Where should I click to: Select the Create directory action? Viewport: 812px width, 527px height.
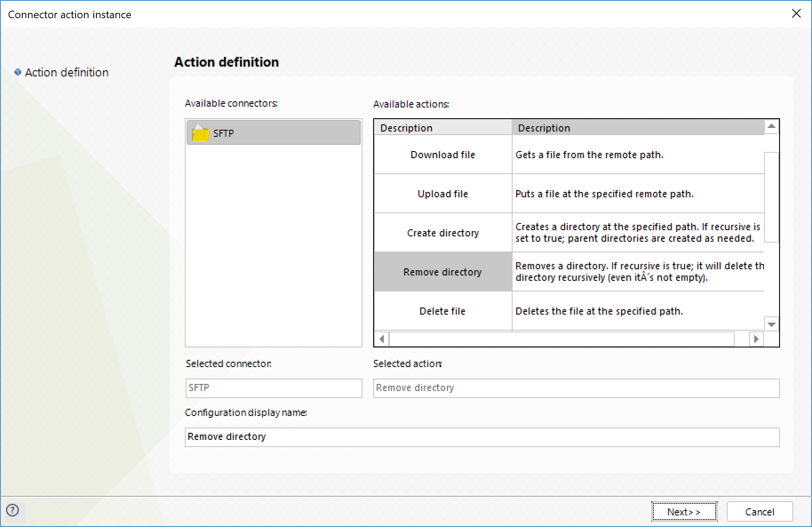coord(443,233)
